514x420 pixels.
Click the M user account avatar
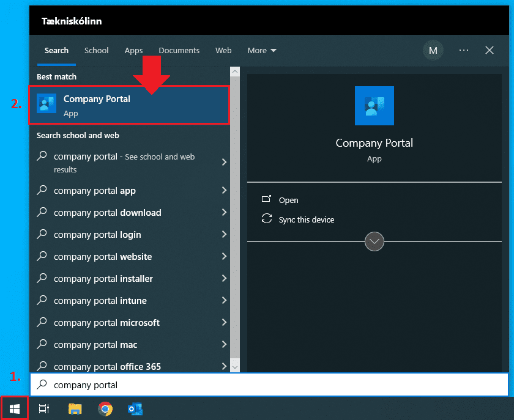point(433,51)
